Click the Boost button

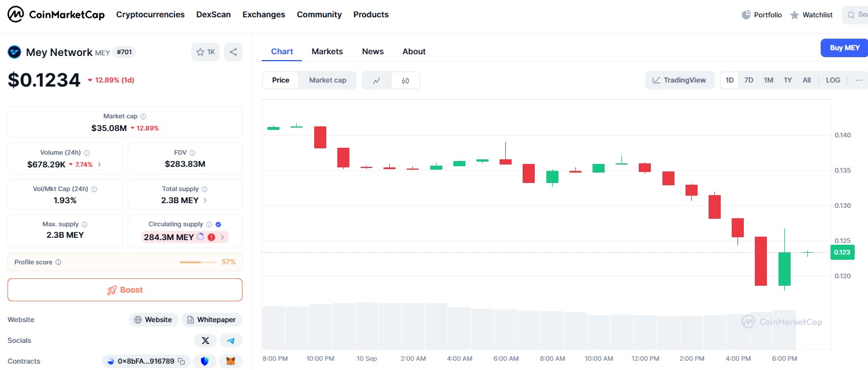pyautogui.click(x=125, y=290)
